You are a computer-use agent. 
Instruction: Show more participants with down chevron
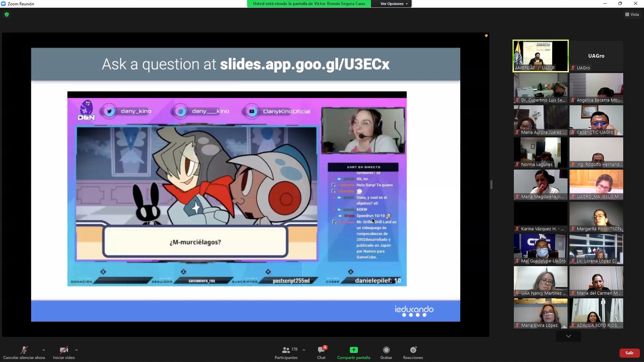tap(568, 336)
